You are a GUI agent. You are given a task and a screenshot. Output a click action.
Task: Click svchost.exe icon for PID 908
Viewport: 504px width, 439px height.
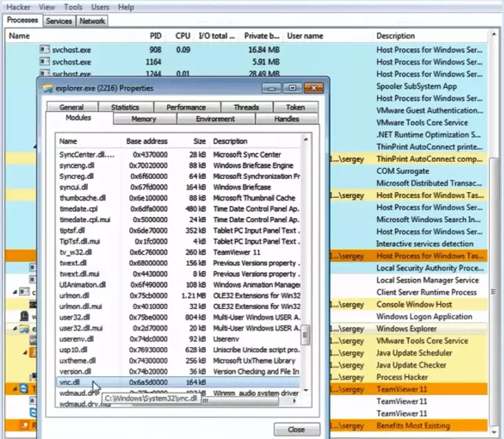[45, 49]
